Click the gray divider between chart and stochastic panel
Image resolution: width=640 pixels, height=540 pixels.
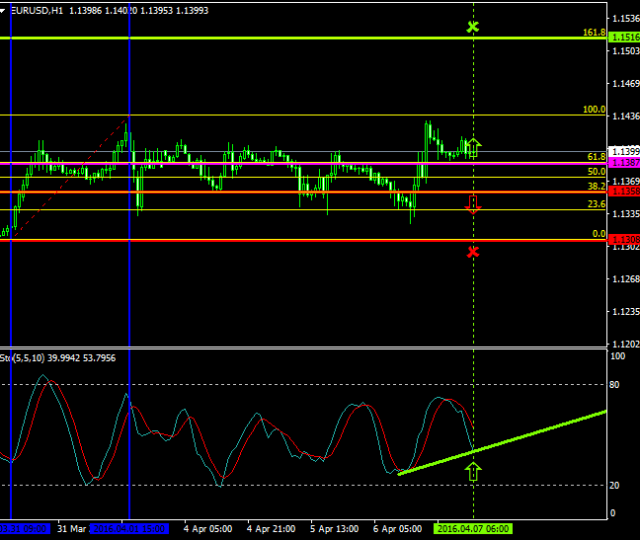[x=300, y=347]
